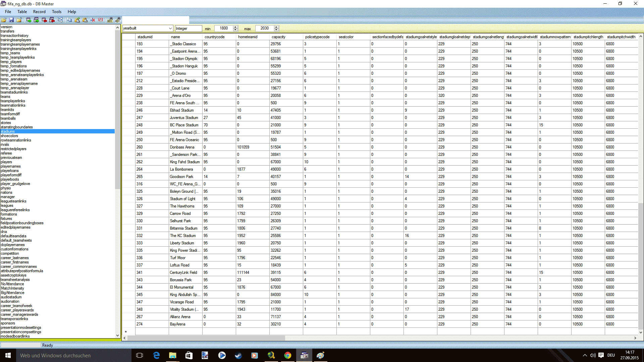The width and height of the screenshot is (644, 362).
Task: Open Windows Store from the taskbar
Action: coord(189,355)
